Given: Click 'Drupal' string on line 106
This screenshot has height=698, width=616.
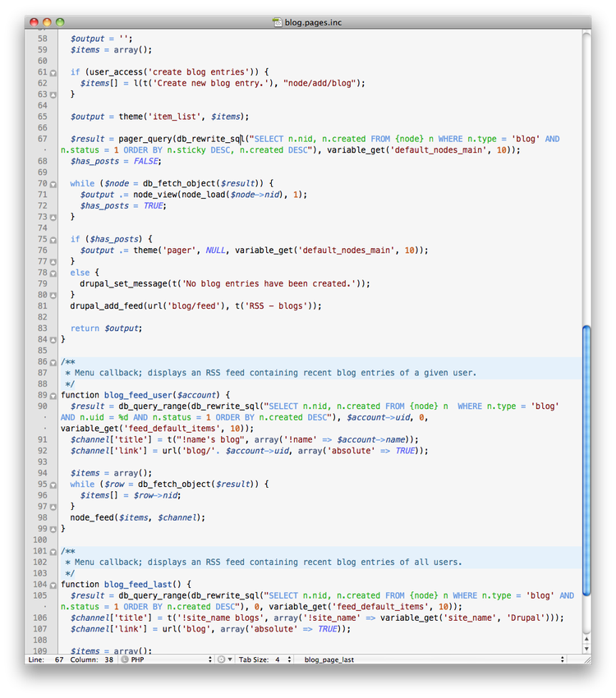Looking at the screenshot, I should coord(526,618).
